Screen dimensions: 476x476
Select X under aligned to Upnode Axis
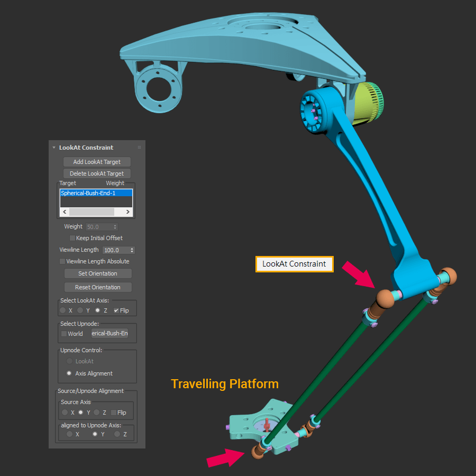(69, 434)
